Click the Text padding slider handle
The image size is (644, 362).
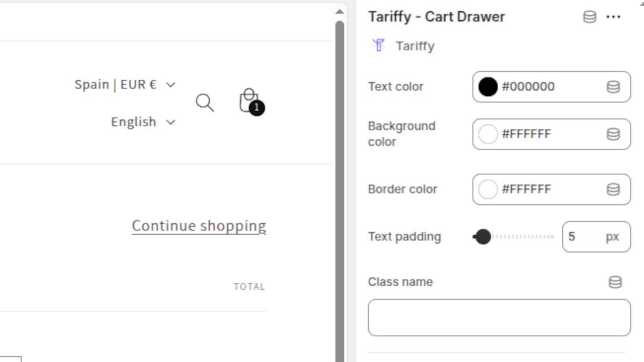coord(483,237)
